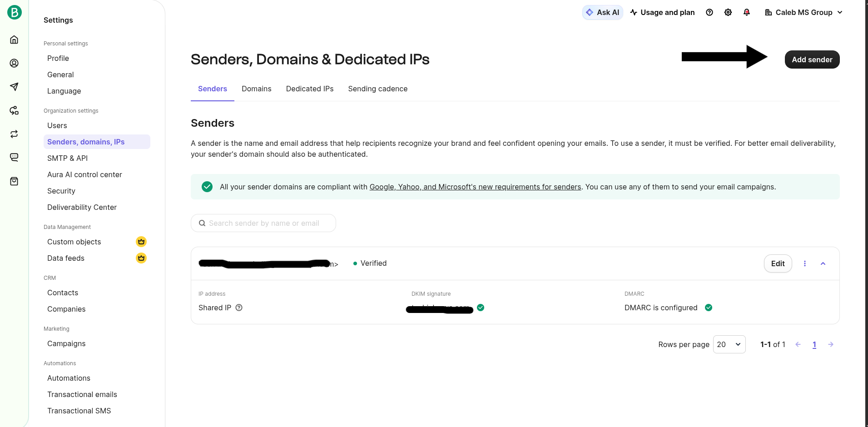Open settings gear icon in header
This screenshot has height=427, width=868.
(728, 12)
